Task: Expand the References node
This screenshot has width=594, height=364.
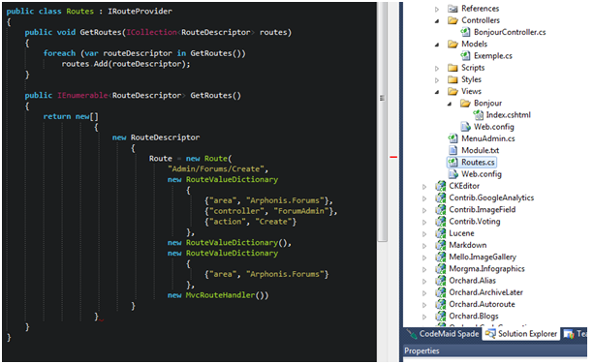Action: tap(437, 9)
